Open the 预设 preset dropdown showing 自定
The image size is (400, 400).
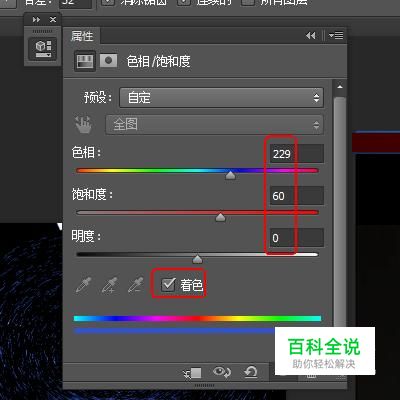coord(222,98)
